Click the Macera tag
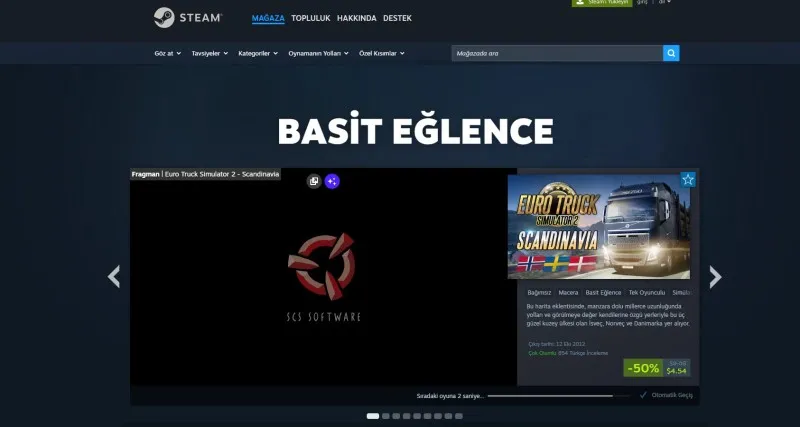 pos(568,292)
